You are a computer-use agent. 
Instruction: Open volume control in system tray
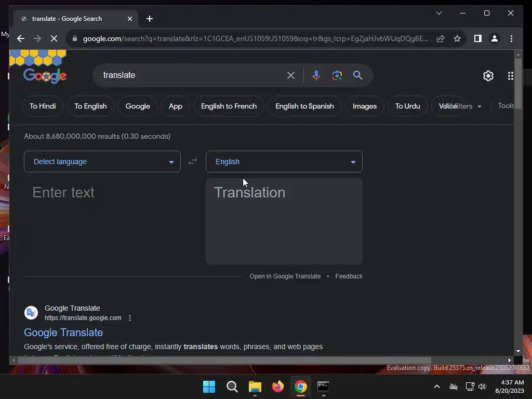482,387
